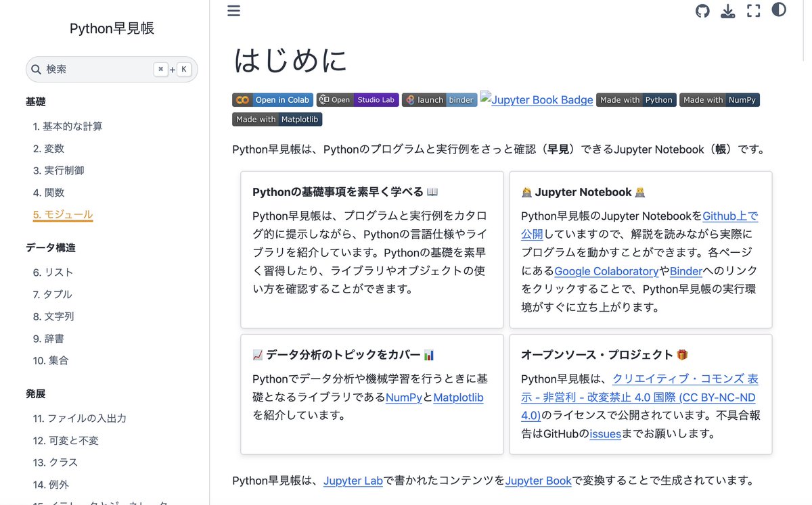Focus the 検索 search field
The height and width of the screenshot is (505, 812).
112,70
